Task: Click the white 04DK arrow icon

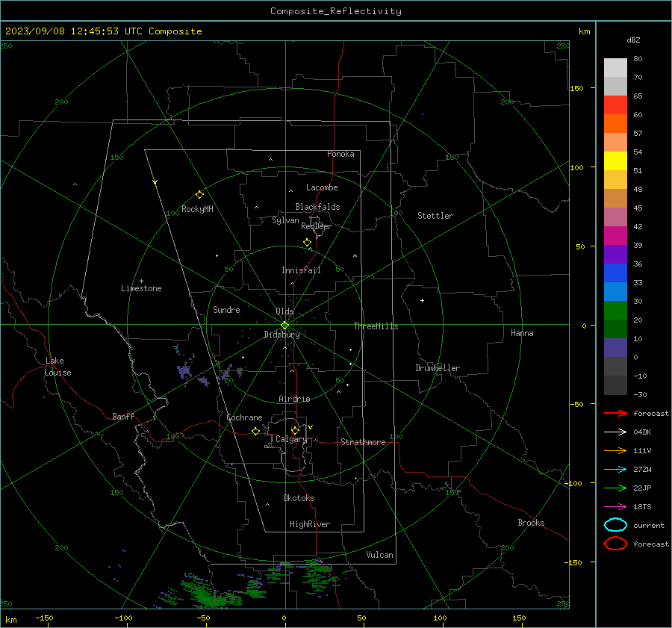Action: coord(615,432)
